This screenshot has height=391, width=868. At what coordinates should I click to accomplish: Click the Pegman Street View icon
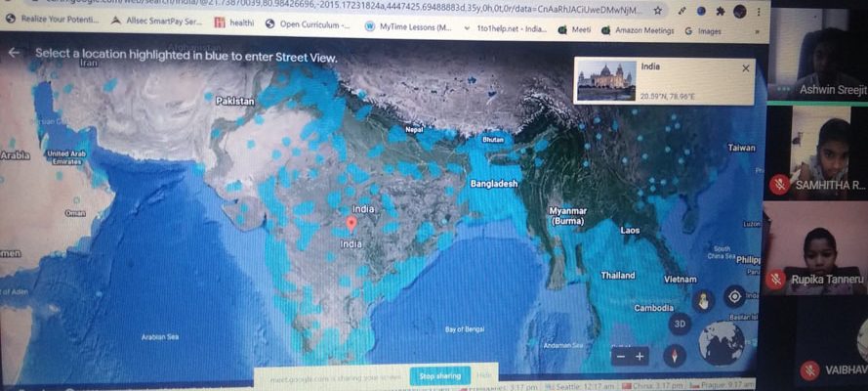[703, 301]
